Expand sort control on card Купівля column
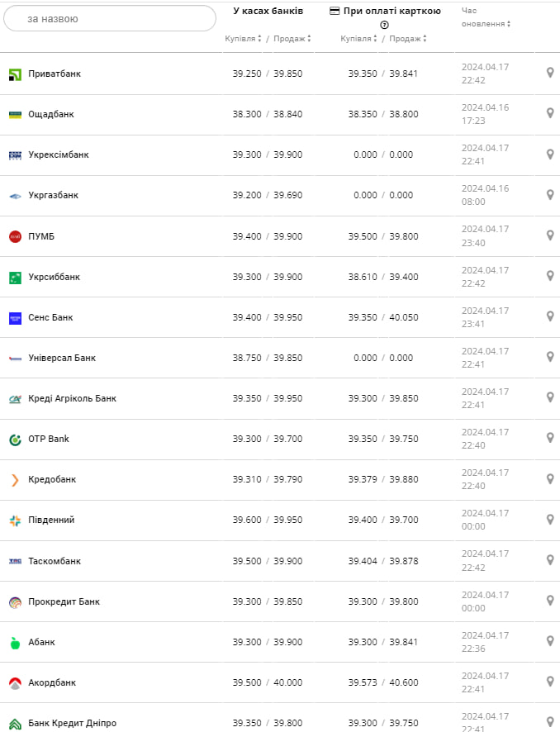 [374, 38]
